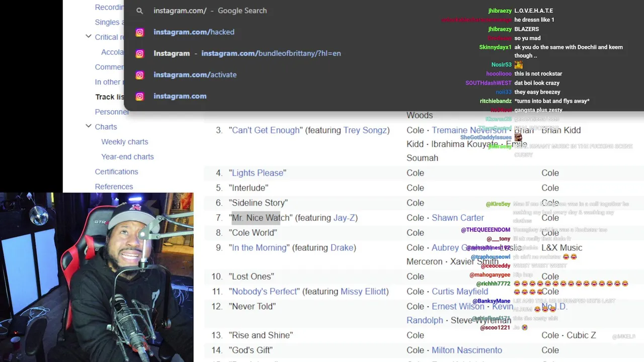Image resolution: width=644 pixels, height=362 pixels.
Task: Open the "In the Morning" song link
Action: pyautogui.click(x=259, y=248)
